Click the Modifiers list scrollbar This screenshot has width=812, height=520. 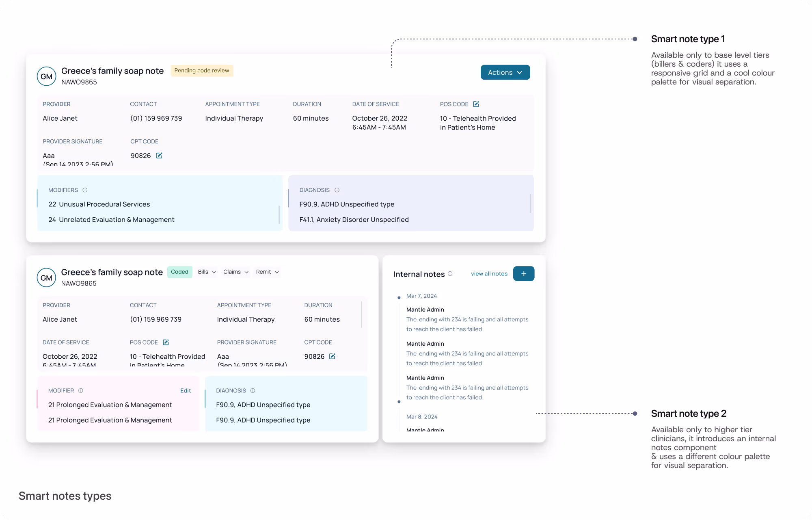point(279,214)
